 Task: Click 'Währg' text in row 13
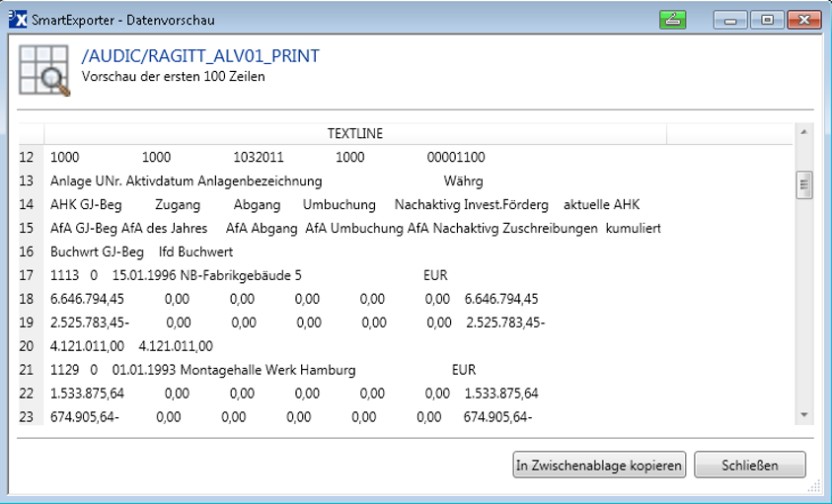[463, 180]
